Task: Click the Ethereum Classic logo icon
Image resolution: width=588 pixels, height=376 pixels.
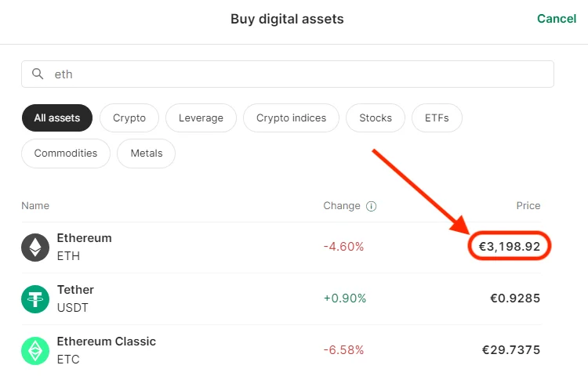Action: pyautogui.click(x=35, y=351)
